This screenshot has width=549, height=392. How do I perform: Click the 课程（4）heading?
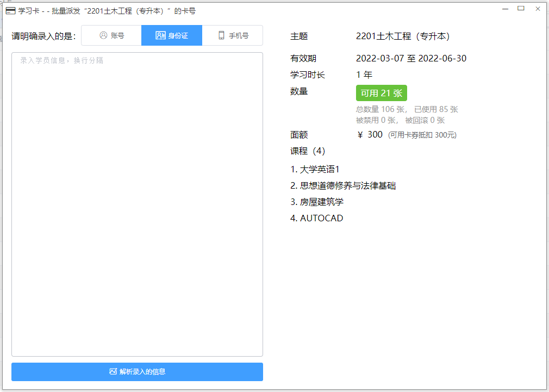pyautogui.click(x=308, y=151)
